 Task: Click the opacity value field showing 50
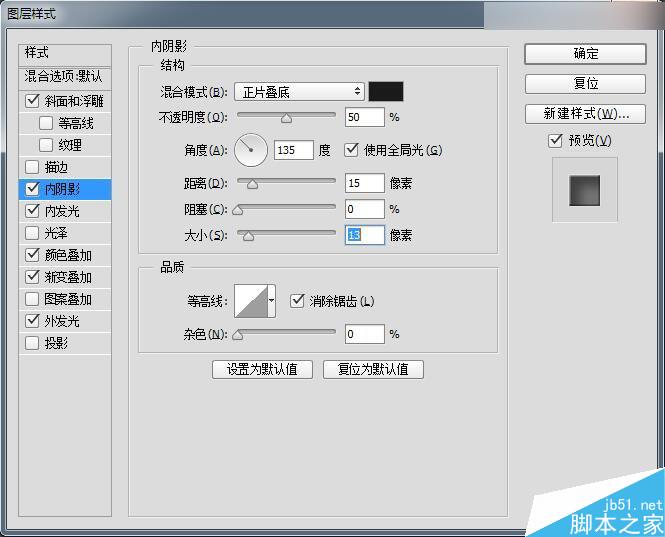pos(365,117)
